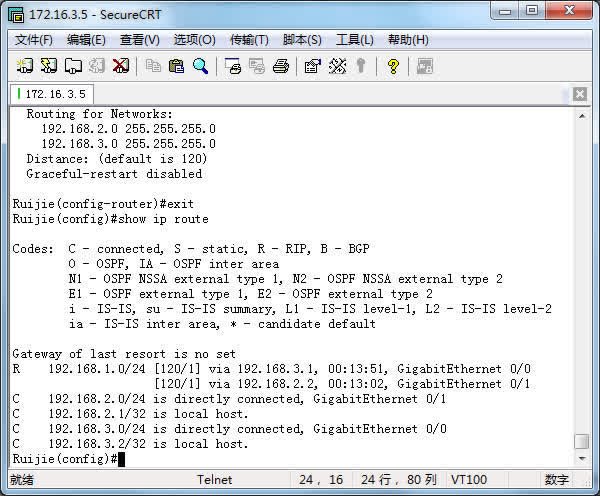Click the Connect in Tab icon

[73, 66]
